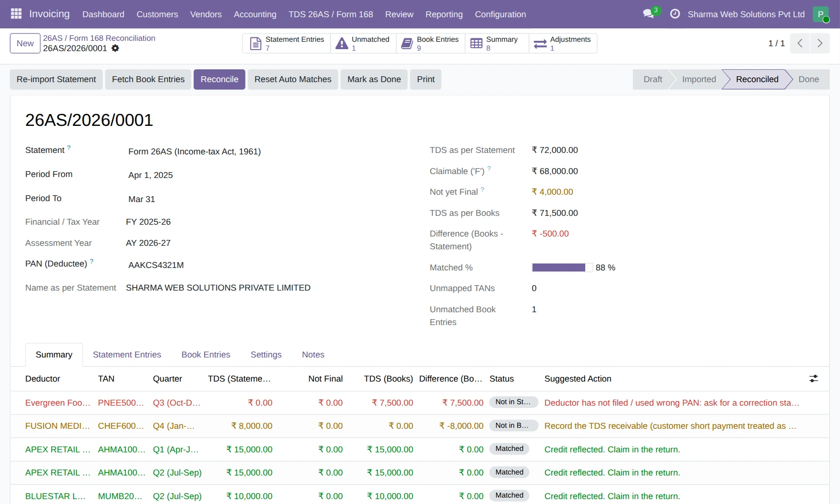Open the messages chat icon
The height and width of the screenshot is (504, 840).
tap(649, 14)
